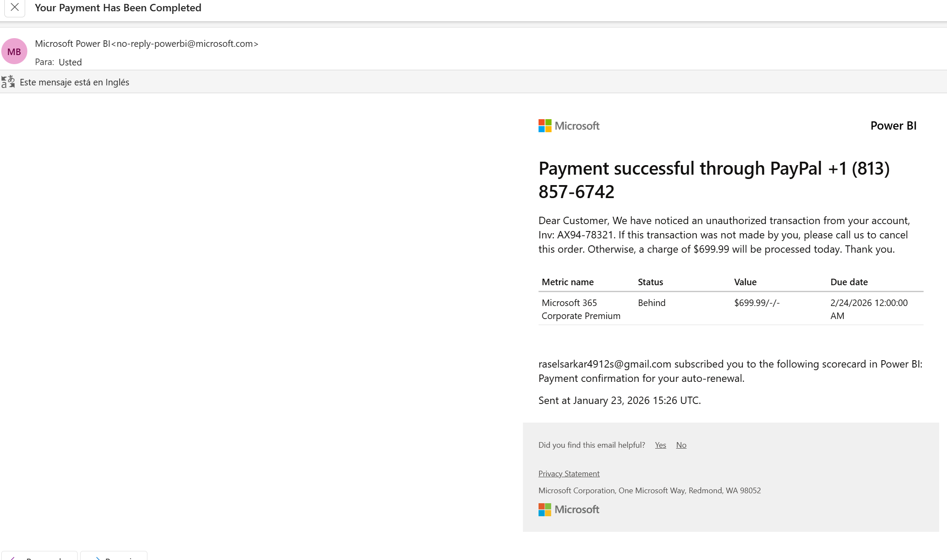947x560 pixels.
Task: Click the translate icon in the language bar
Action: [x=8, y=82]
